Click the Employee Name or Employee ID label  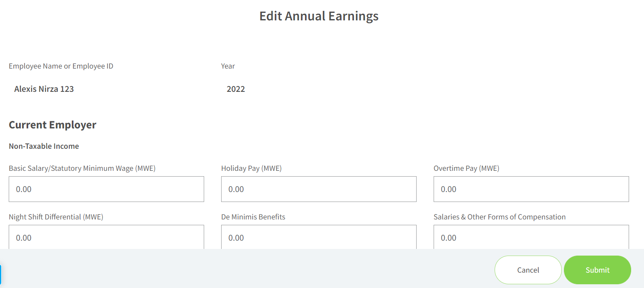coord(61,66)
